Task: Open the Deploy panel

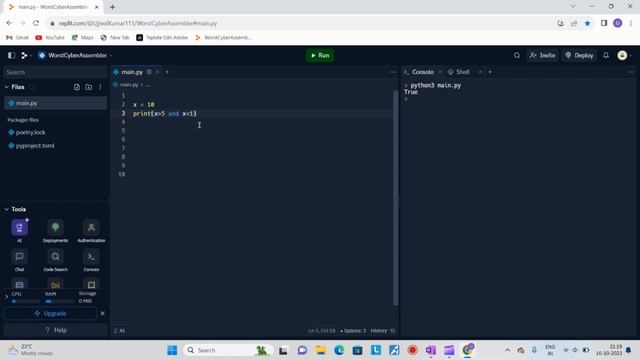Action: pyautogui.click(x=579, y=56)
